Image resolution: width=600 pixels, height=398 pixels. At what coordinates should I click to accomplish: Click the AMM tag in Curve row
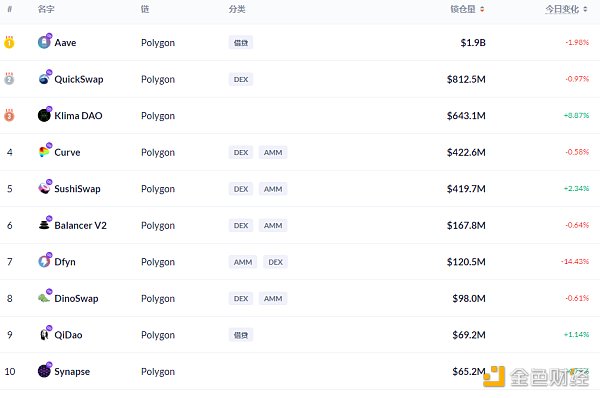point(273,152)
